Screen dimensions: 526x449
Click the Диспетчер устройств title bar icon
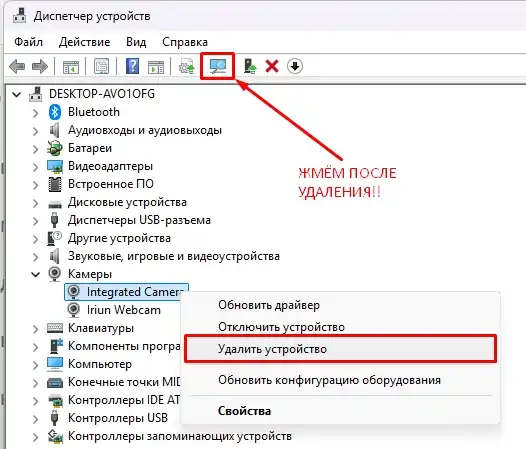[19, 16]
